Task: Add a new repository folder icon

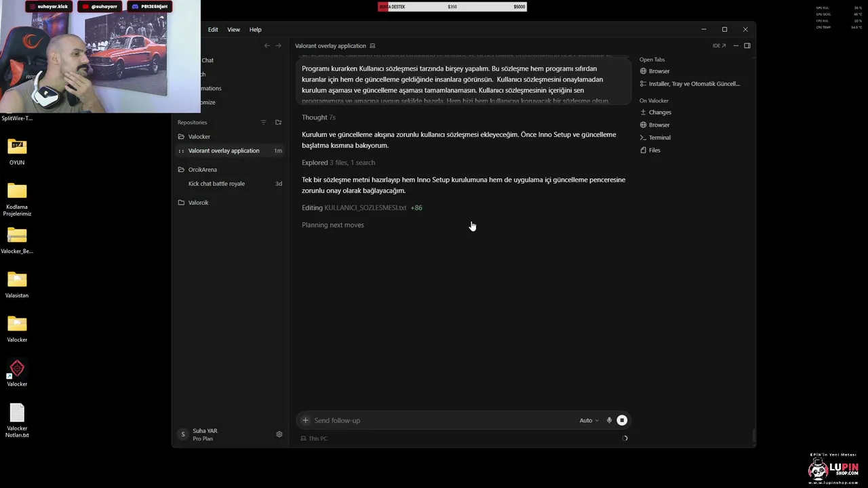Action: pos(278,122)
